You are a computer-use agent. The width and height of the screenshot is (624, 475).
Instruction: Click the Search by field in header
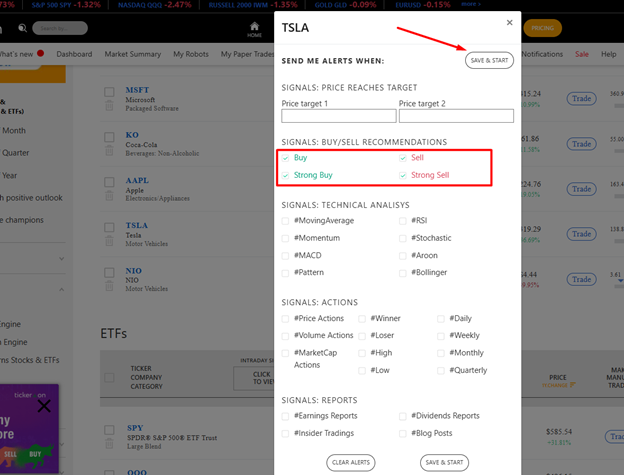[60, 28]
